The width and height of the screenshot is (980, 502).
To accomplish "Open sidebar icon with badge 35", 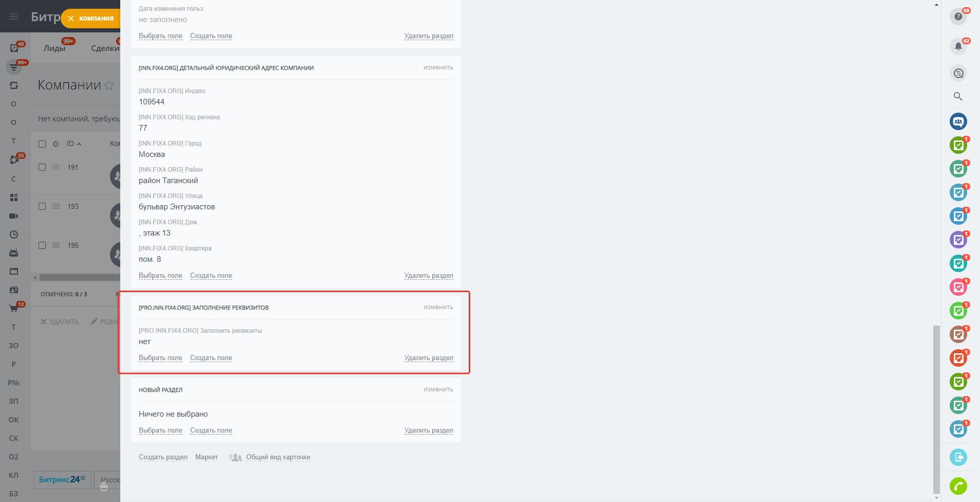I will 14,160.
